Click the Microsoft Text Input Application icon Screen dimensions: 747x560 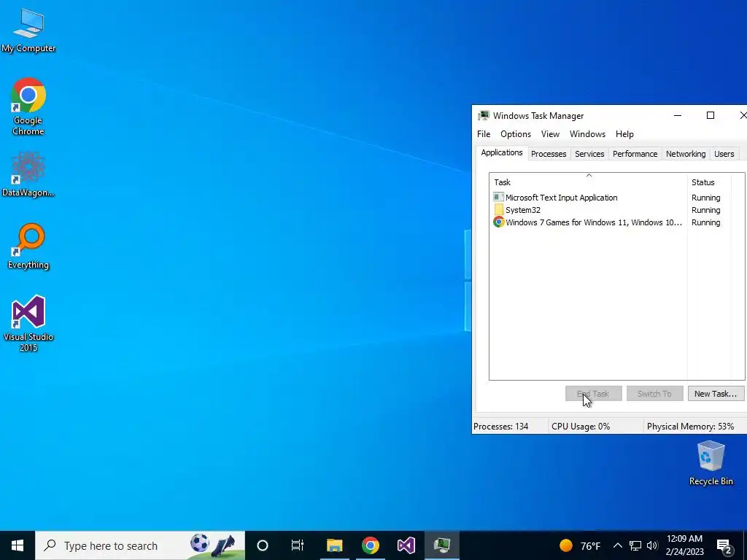pos(498,197)
